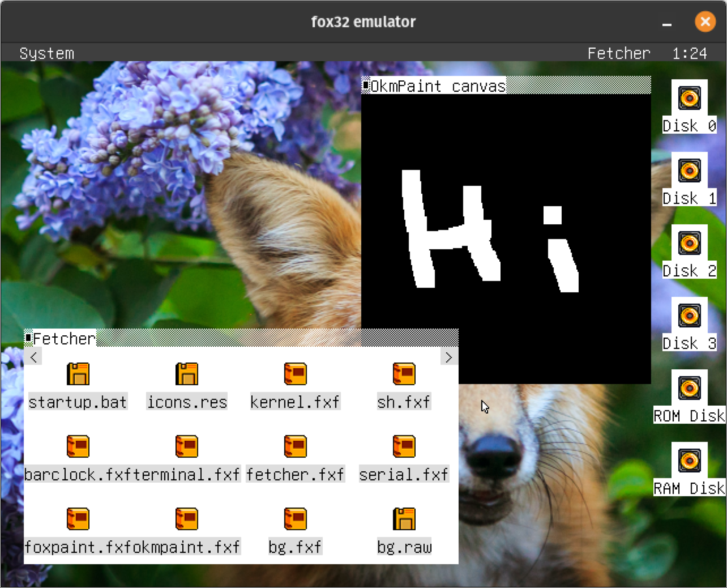Image resolution: width=727 pixels, height=588 pixels.
Task: Select the kernel.fxf file name label
Action: pos(296,402)
